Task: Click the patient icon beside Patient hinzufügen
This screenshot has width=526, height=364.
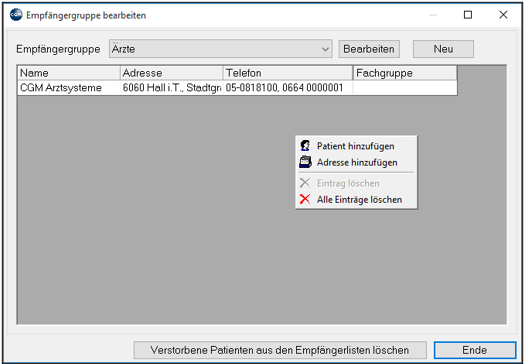Action: 305,146
